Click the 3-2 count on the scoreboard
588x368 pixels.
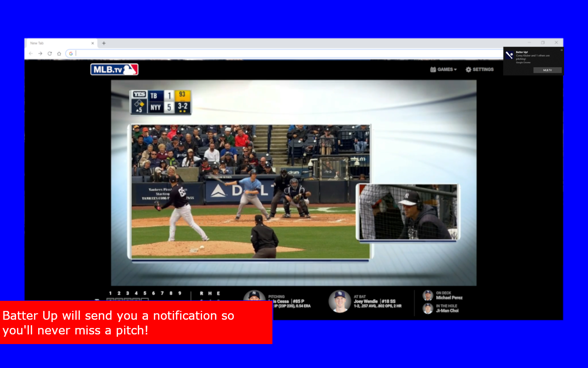click(182, 107)
